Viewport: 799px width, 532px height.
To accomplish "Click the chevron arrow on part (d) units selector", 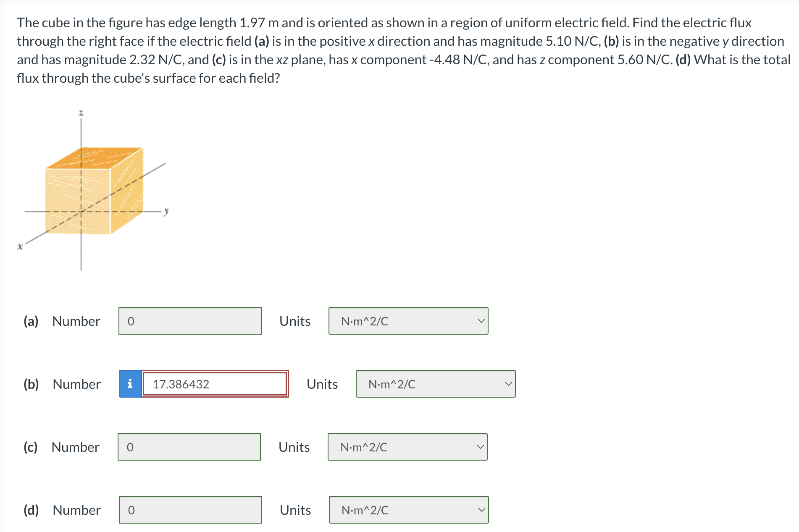I will click(481, 510).
